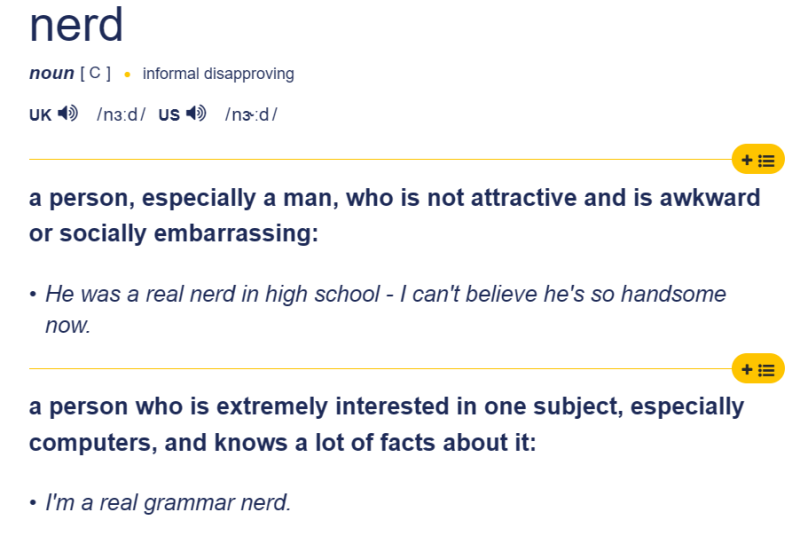The width and height of the screenshot is (800, 536).
Task: Click the headword 'nerd' title
Action: point(77,24)
